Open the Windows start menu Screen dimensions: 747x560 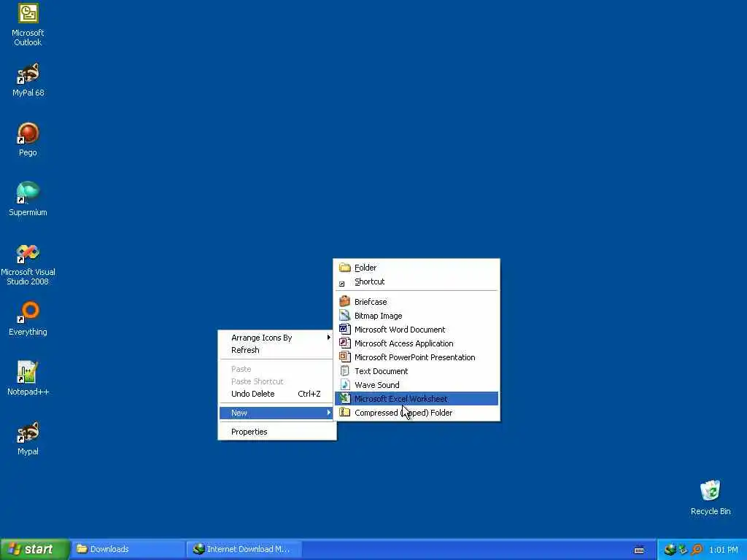[34, 549]
